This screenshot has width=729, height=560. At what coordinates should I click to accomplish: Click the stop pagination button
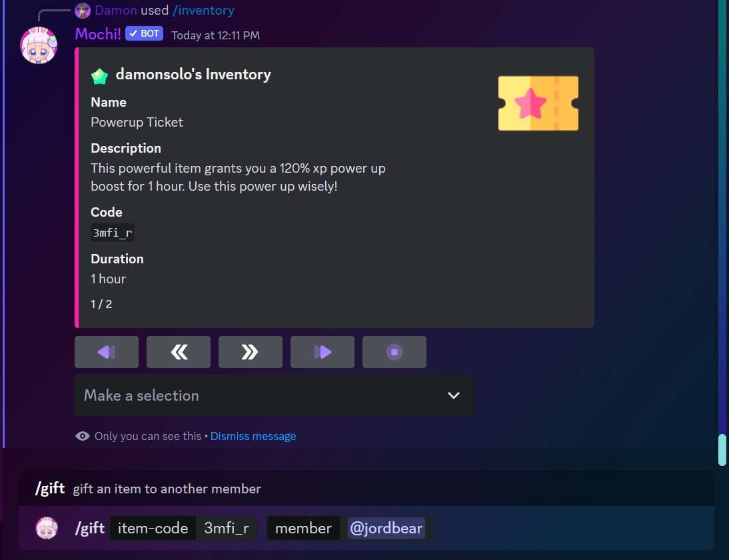click(x=394, y=352)
